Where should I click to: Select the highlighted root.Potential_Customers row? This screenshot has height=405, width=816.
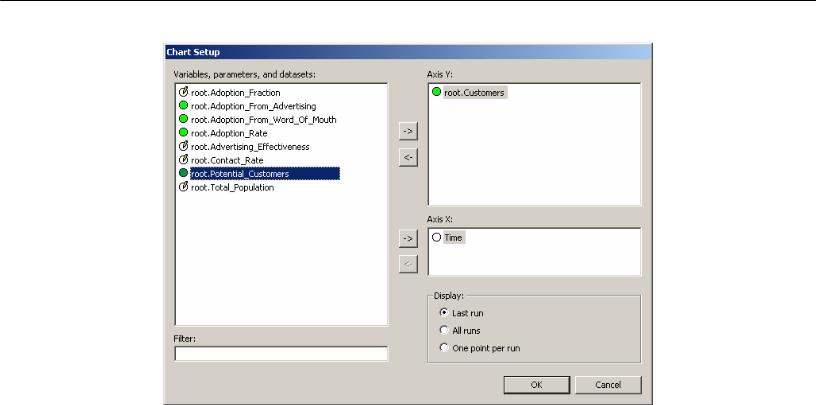coord(265,173)
